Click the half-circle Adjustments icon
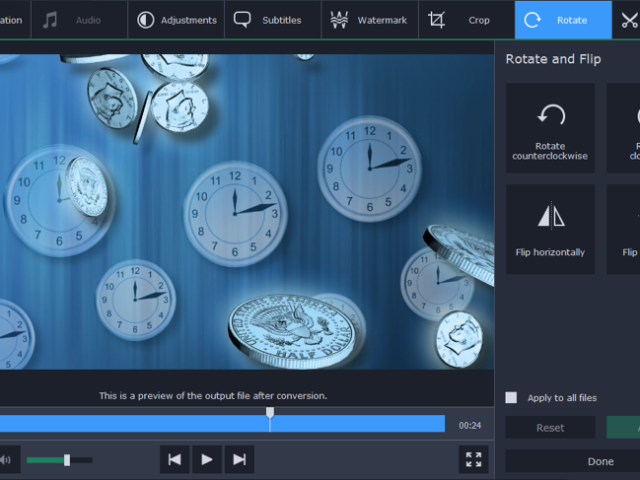The width and height of the screenshot is (640, 480). (x=145, y=20)
